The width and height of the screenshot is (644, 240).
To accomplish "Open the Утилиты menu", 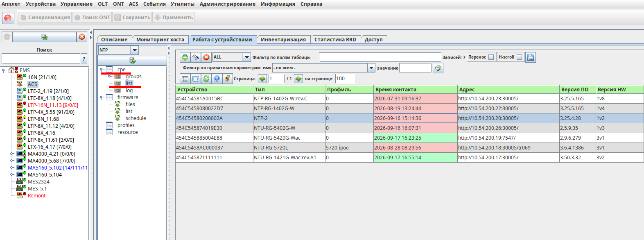I will (x=183, y=4).
